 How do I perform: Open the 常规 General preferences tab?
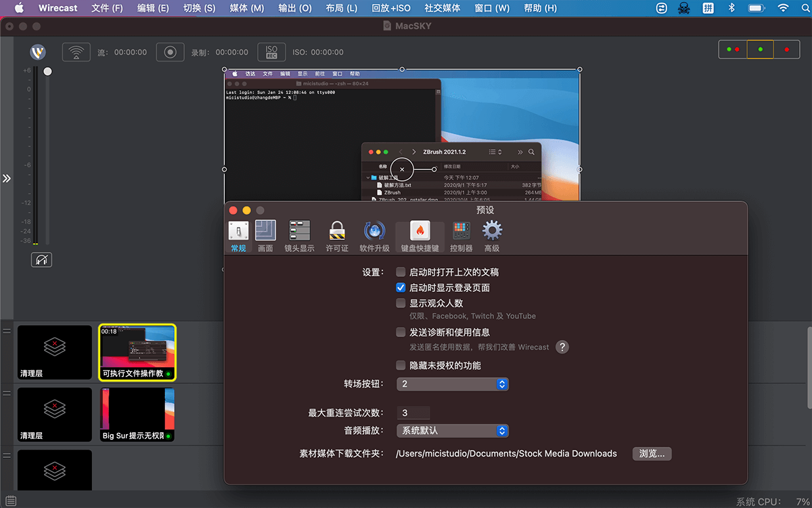click(238, 237)
